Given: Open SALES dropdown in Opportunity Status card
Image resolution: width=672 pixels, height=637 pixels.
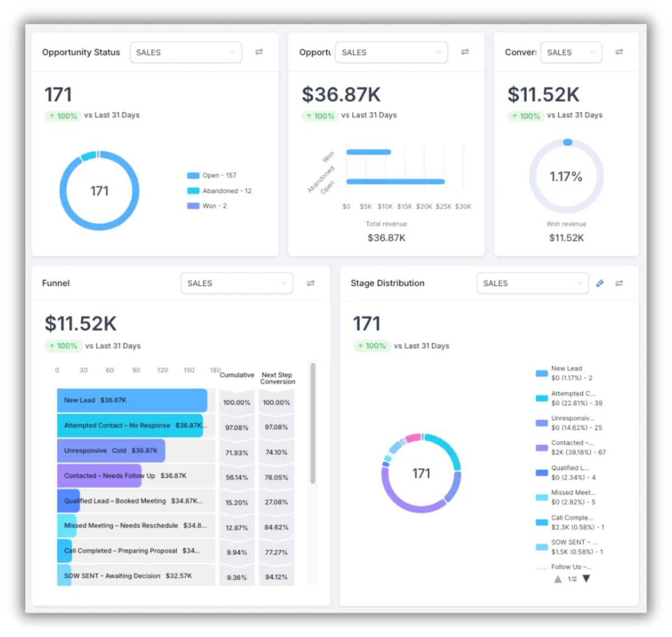Looking at the screenshot, I should click(x=186, y=52).
